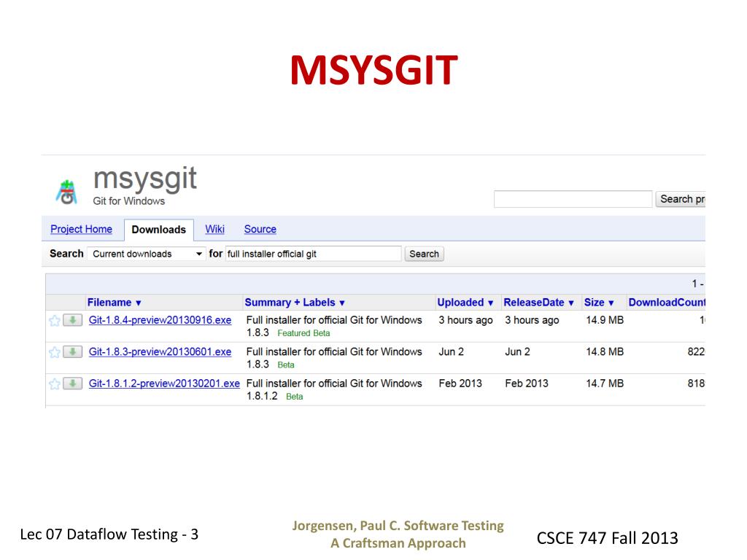Click the 'Jun 2' uploaded cell
Viewport: 747px width, 560px height.
pyautogui.click(x=451, y=352)
